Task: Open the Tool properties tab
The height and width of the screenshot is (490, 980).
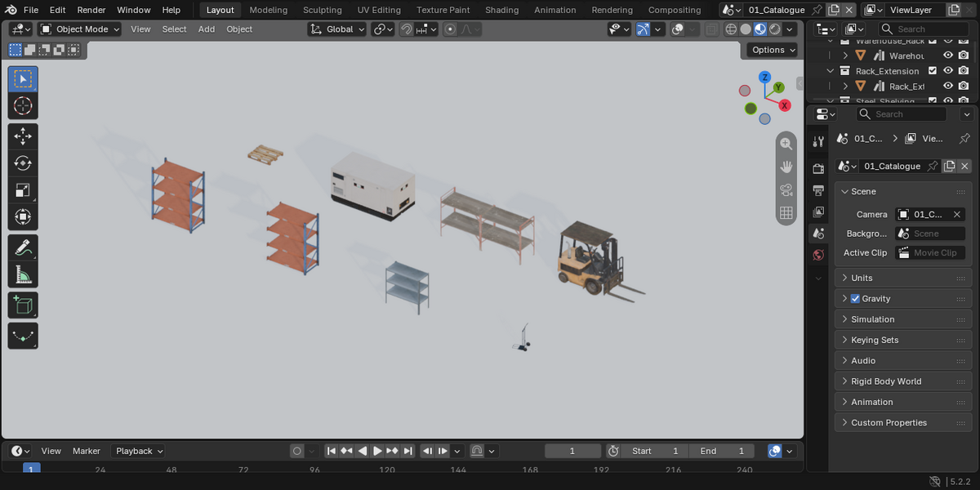Action: pos(818,141)
